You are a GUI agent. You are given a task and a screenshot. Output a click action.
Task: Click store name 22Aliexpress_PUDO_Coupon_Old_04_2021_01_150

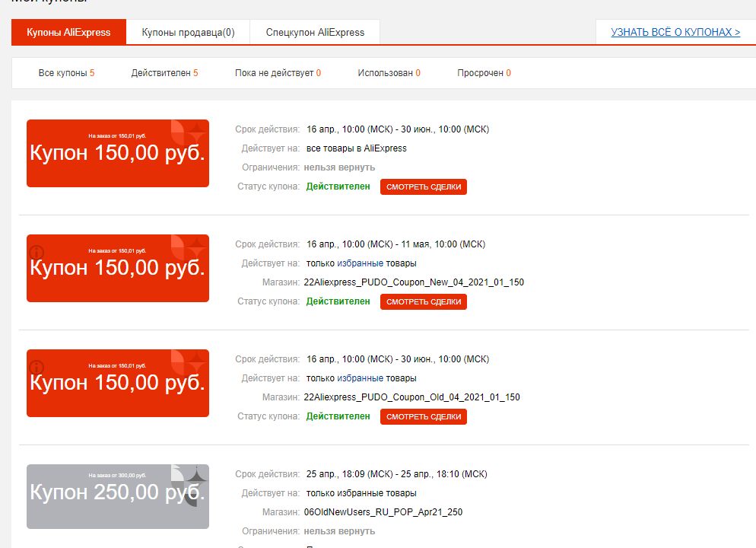(x=411, y=397)
